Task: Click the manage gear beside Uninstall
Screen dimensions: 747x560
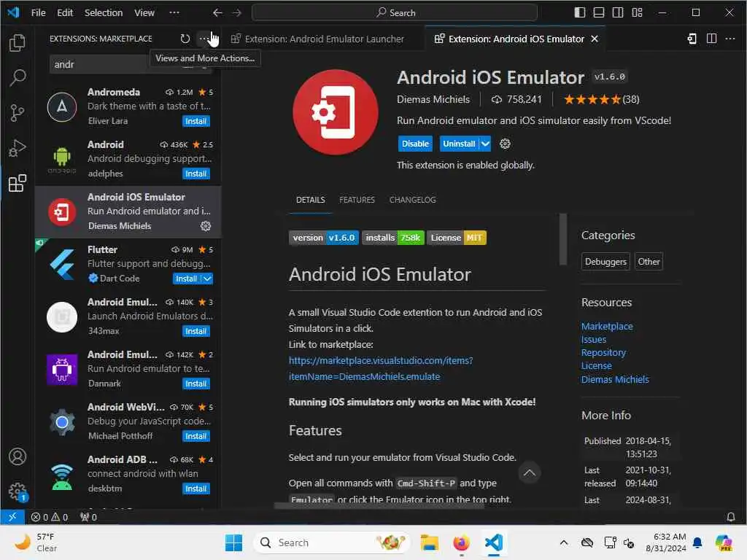Action: coord(505,144)
